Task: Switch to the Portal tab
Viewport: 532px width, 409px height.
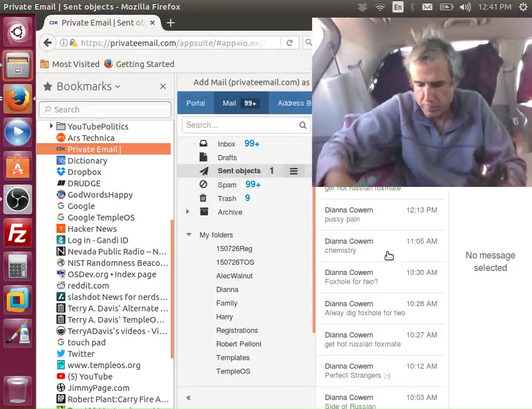Action: pos(196,103)
